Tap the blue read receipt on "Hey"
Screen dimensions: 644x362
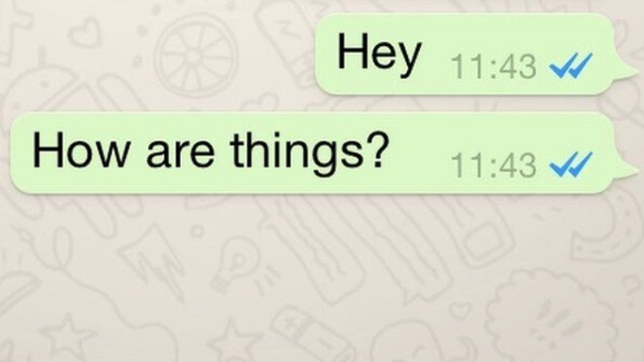tap(571, 66)
